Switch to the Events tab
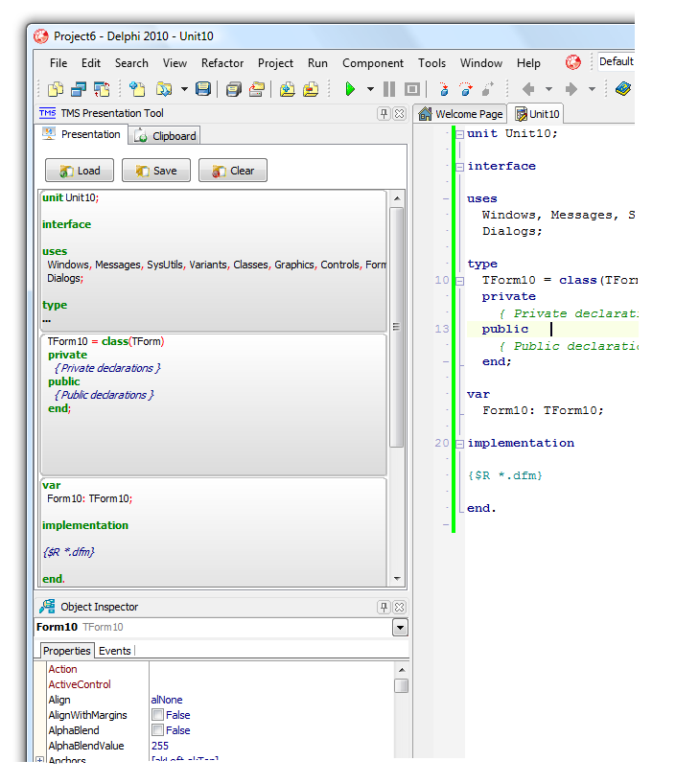The image size is (699, 784). [x=114, y=651]
